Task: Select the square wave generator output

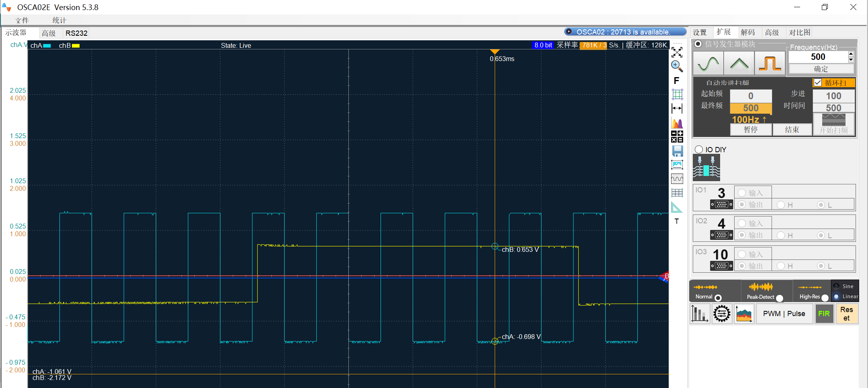Action: click(x=770, y=63)
